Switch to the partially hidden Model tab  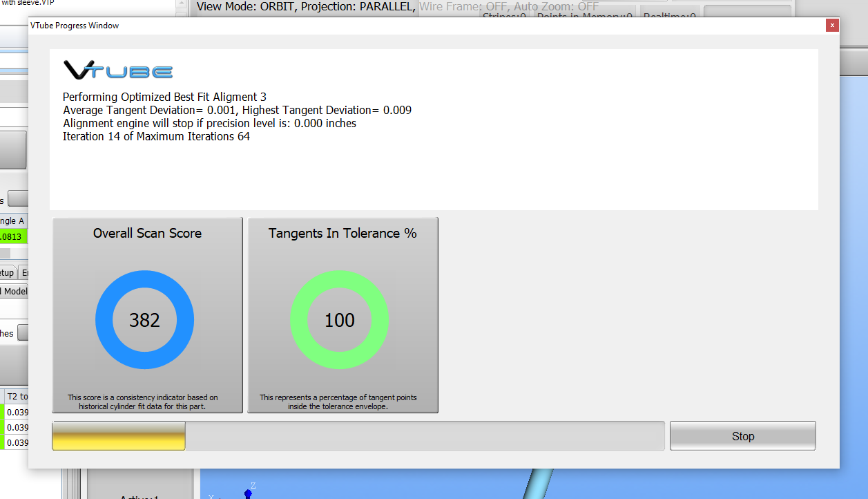[x=14, y=291]
